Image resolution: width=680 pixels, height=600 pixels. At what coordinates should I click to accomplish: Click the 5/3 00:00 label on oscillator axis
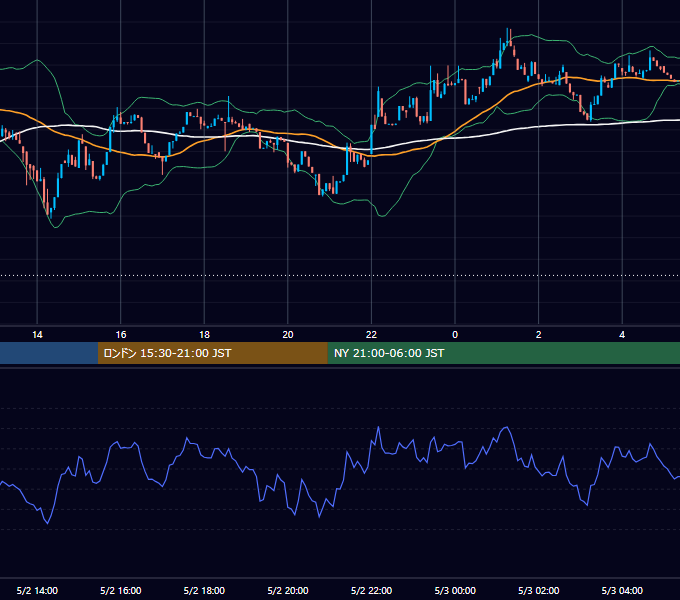click(455, 590)
